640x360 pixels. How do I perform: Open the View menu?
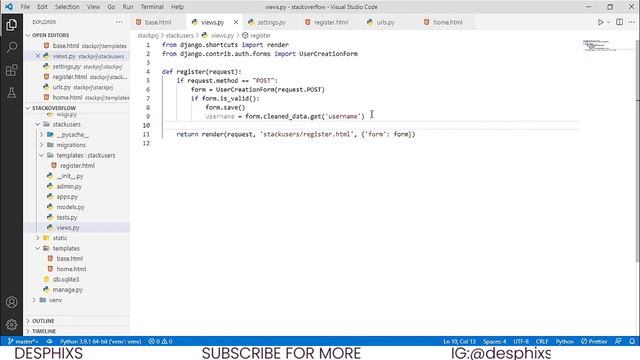pyautogui.click(x=93, y=7)
